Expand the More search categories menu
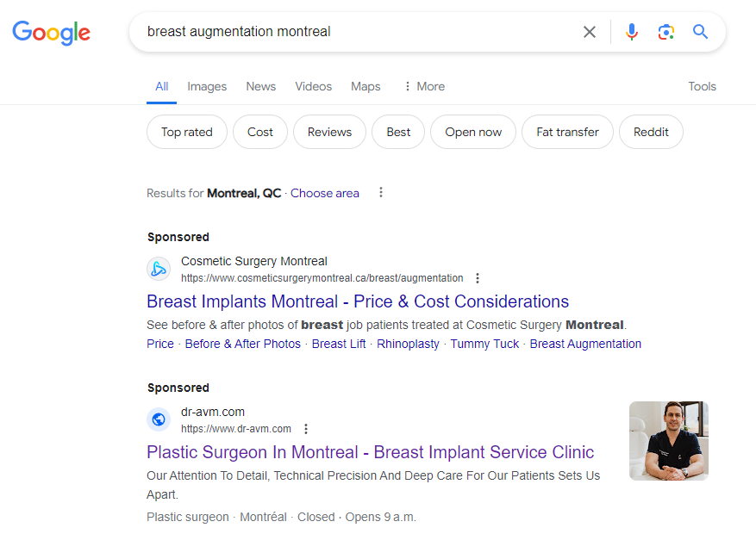756x534 pixels. tap(422, 86)
